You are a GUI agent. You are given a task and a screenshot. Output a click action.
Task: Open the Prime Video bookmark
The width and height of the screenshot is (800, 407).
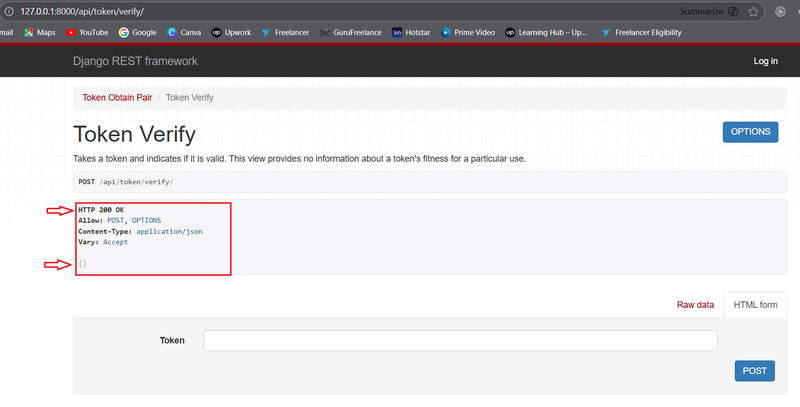[468, 32]
